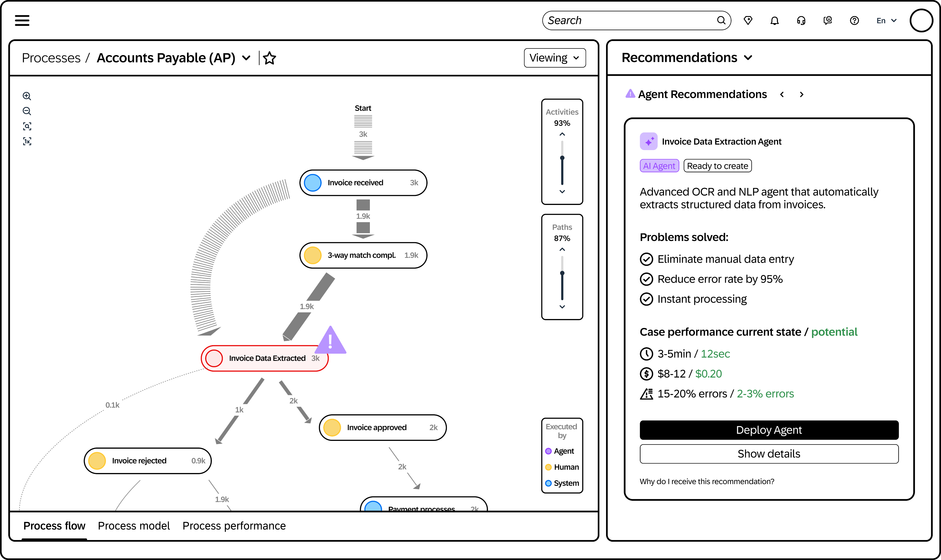
Task: Expand the Recommendations panel dropdown
Action: (748, 58)
